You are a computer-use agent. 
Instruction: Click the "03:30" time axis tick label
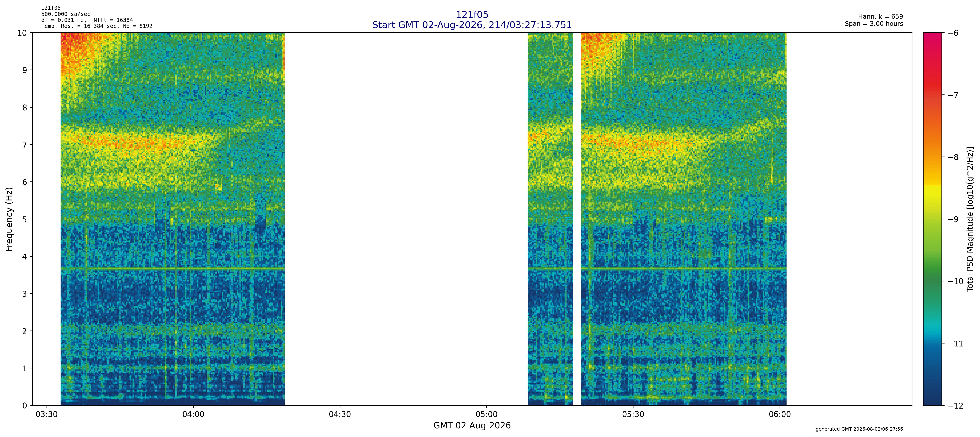pos(46,414)
